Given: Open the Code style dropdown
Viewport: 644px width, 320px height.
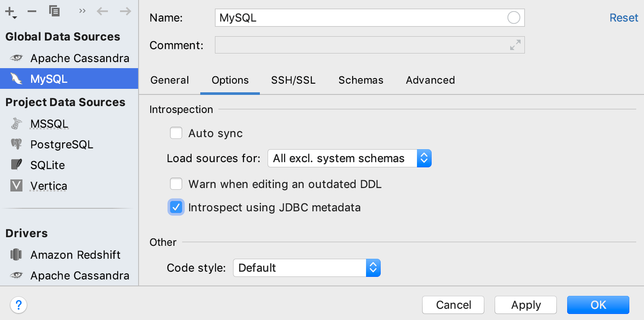Looking at the screenshot, I should click(x=307, y=268).
